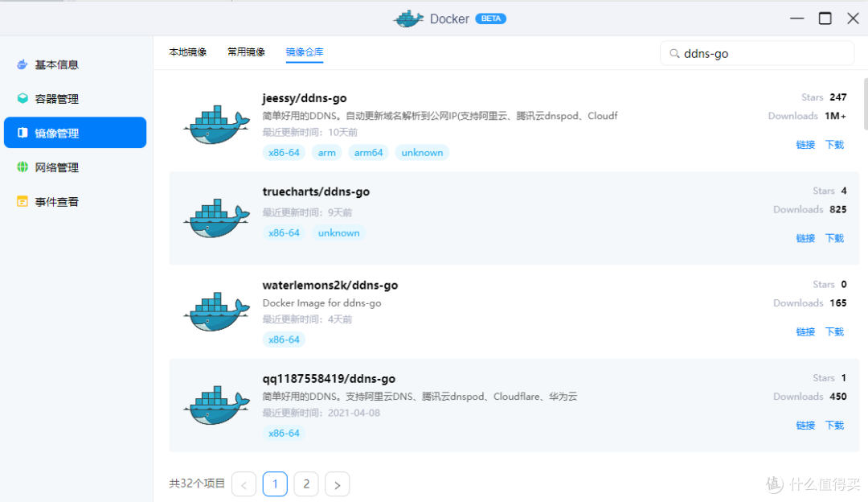Screen dimensions: 868x502
Task: Open 网络管理 in the sidebar
Action: 76,167
